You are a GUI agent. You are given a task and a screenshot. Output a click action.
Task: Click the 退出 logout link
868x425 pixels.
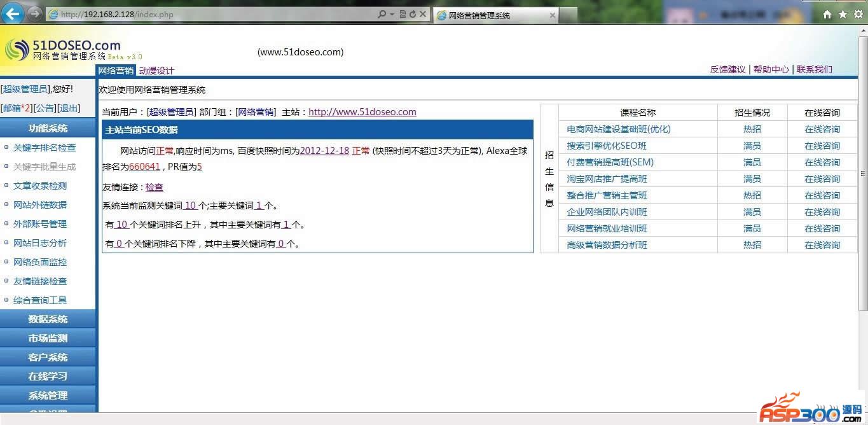tap(69, 108)
